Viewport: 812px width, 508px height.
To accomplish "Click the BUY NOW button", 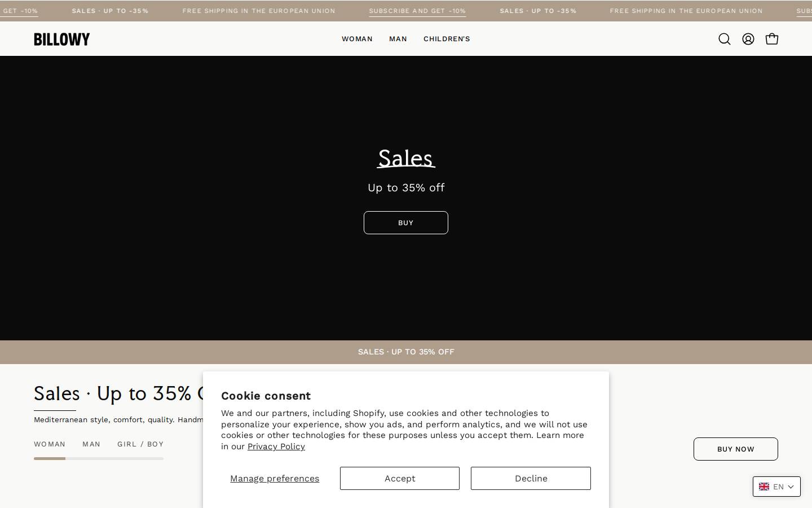I will pos(736,449).
